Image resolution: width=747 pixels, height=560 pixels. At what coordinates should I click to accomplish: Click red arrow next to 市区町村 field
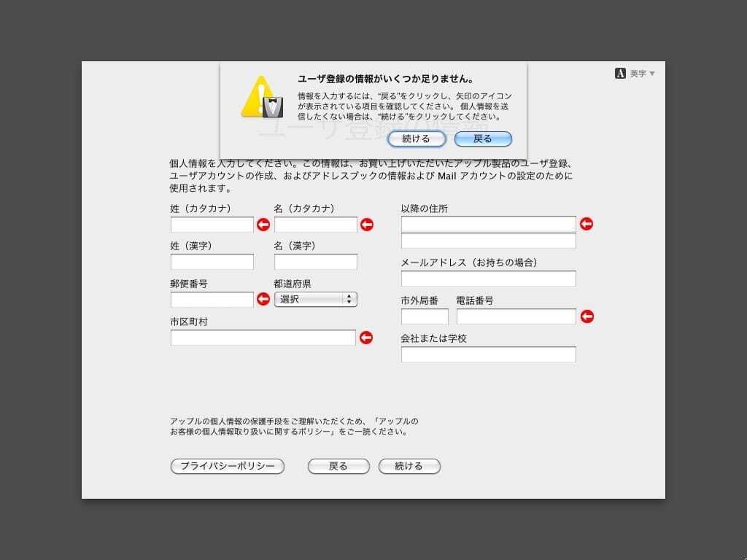pyautogui.click(x=366, y=338)
